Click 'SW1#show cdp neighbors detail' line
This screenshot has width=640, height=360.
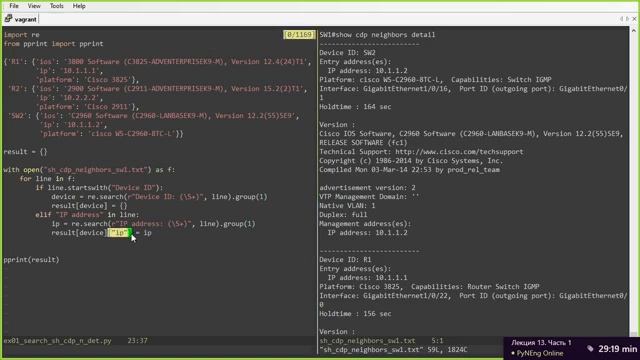[x=378, y=35]
